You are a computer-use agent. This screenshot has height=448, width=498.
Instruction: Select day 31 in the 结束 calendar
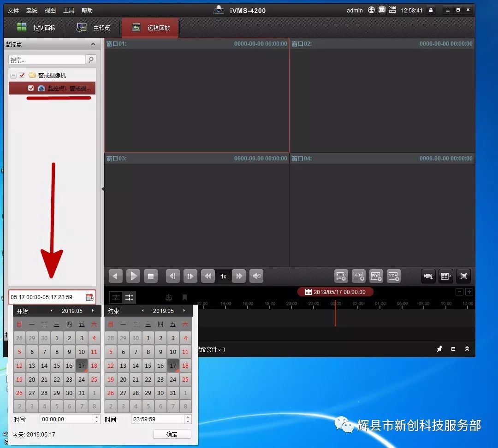coord(173,393)
